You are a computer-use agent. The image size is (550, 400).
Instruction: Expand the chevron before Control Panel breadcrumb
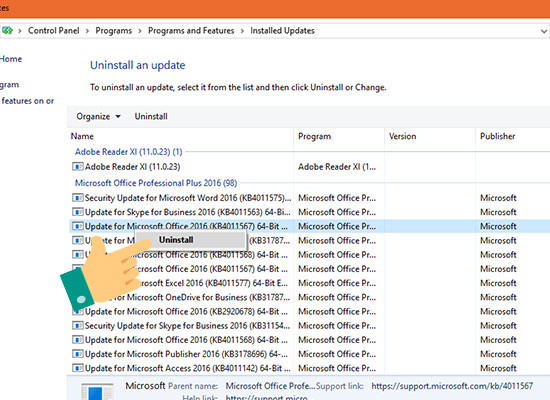click(x=20, y=31)
